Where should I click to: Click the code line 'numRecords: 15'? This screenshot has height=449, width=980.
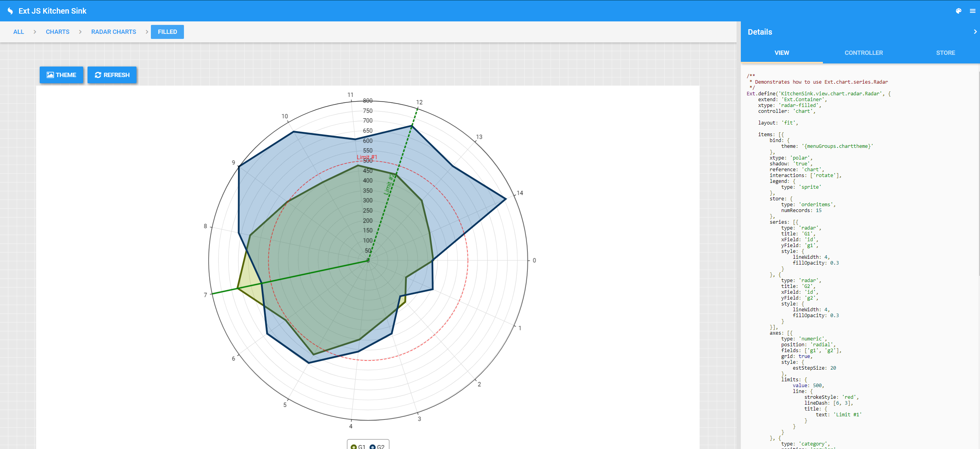(801, 210)
